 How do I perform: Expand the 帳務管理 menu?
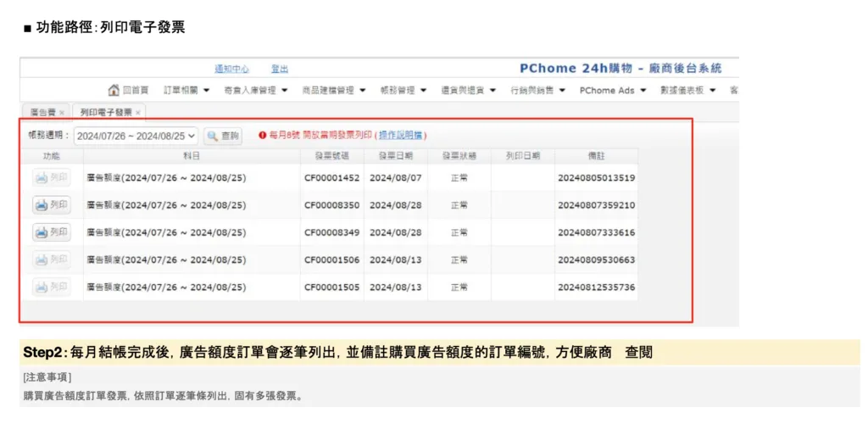click(404, 91)
